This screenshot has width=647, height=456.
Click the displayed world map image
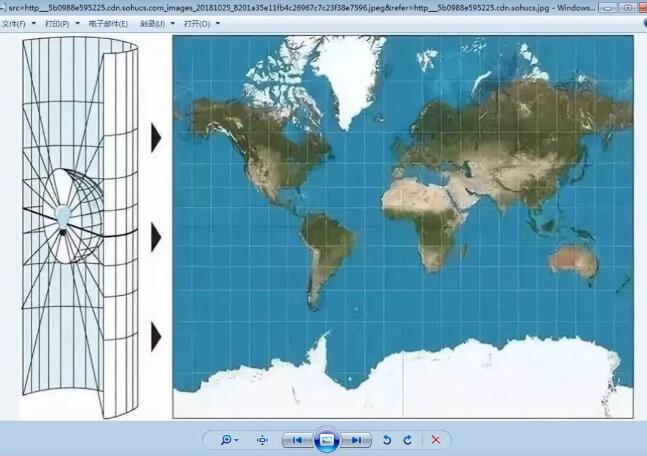[403, 227]
